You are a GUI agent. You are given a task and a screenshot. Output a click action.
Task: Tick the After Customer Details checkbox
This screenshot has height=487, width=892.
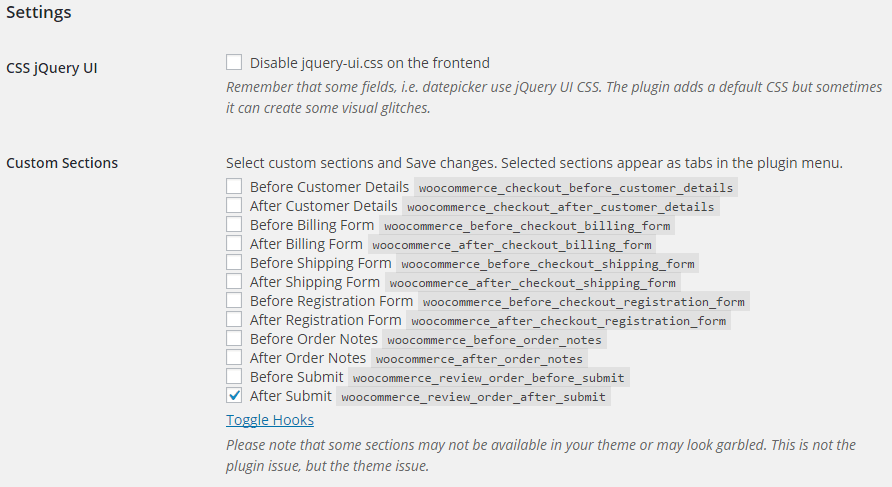tap(234, 206)
